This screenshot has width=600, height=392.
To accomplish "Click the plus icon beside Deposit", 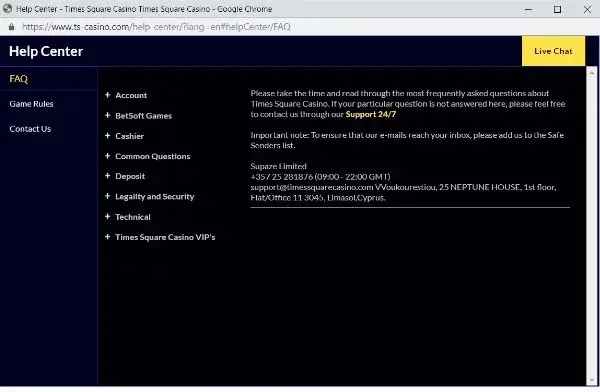I will pyautogui.click(x=108, y=176).
